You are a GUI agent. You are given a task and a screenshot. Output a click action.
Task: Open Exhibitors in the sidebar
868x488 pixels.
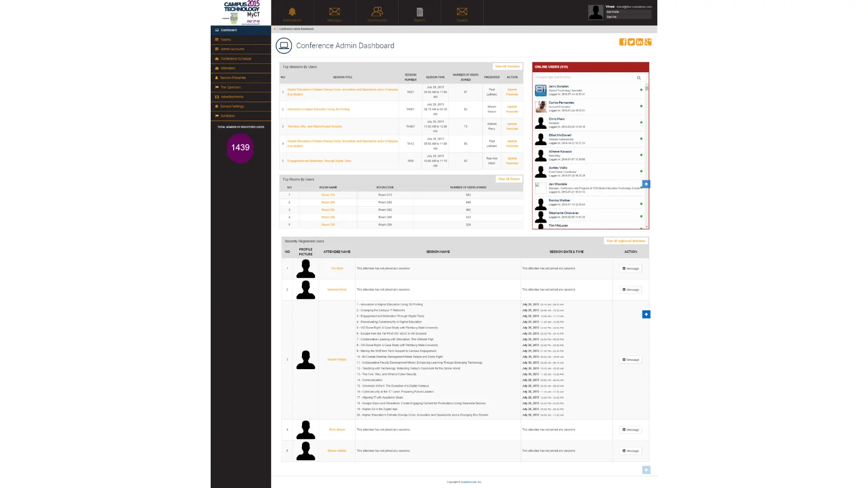click(241, 116)
